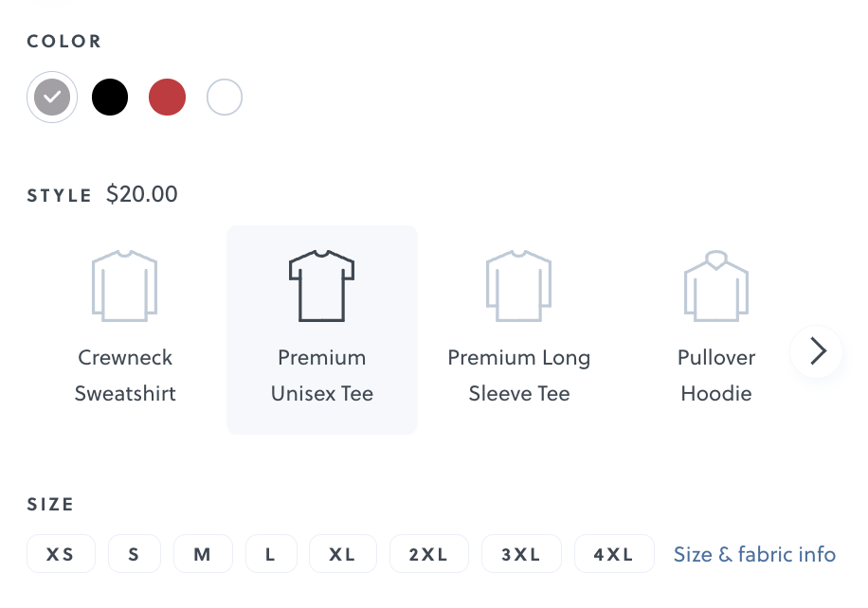Click the Crewneck Sweatshirt label text
The width and height of the screenshot is (868, 608).
pyautogui.click(x=125, y=375)
